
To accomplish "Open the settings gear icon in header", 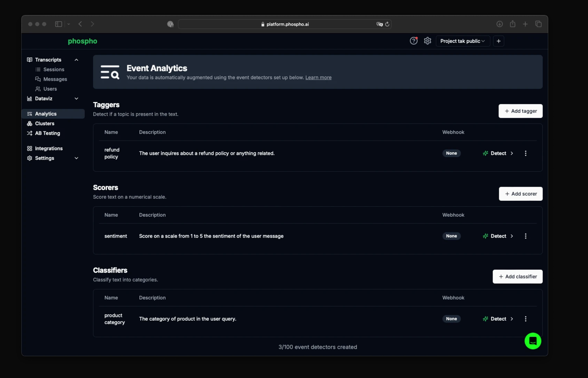I will [x=427, y=41].
